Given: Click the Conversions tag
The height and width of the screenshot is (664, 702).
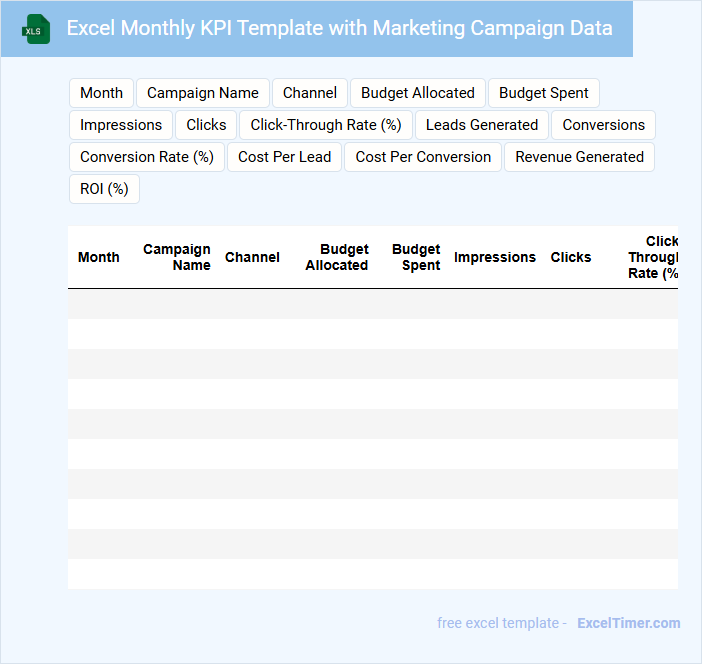Looking at the screenshot, I should pos(604,125).
